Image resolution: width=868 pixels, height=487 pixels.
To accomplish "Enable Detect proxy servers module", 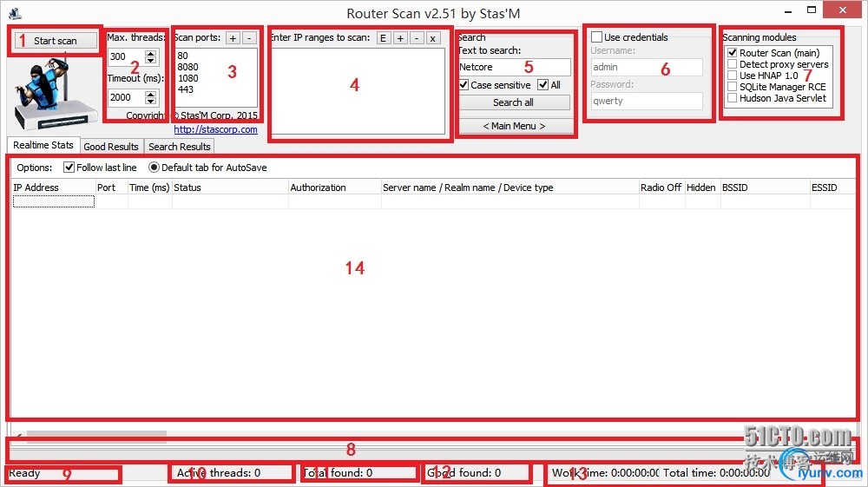I will 733,64.
